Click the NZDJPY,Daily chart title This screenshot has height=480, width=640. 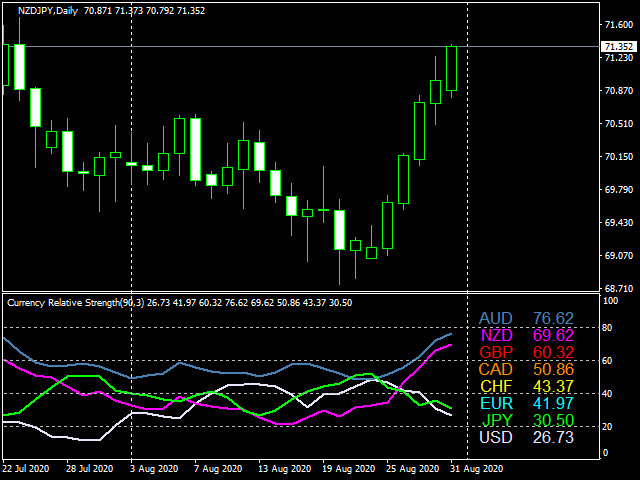tap(48, 11)
